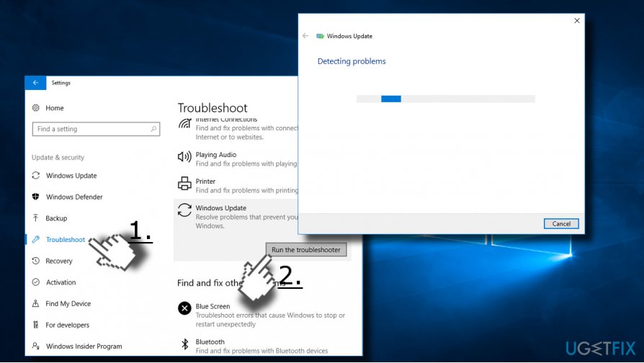Close the Windows Update troubleshooter dialog
Viewport: 644px width, 363px height.
tap(576, 21)
